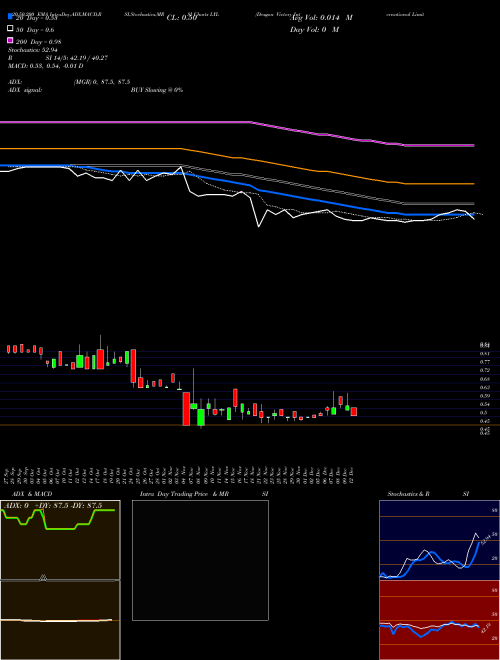Click the 'Day Vol: 0 M' value
The height and width of the screenshot is (660, 500).
[314, 29]
